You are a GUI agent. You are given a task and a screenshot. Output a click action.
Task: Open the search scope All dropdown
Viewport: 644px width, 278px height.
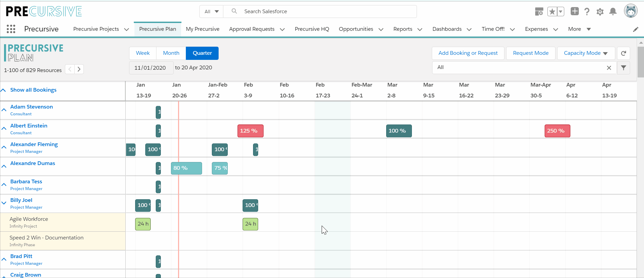[212, 11]
